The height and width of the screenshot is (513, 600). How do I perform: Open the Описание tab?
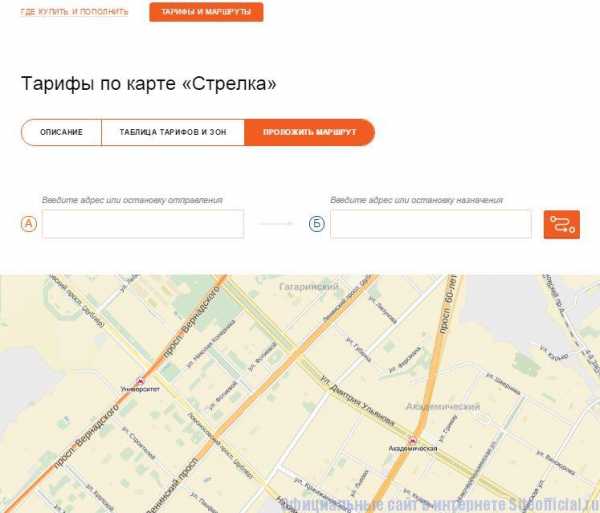point(61,132)
